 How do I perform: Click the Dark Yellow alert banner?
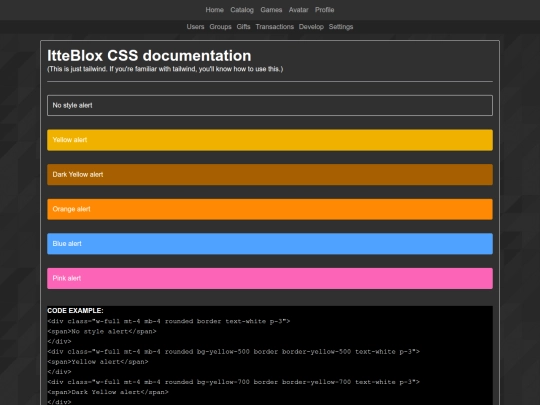pos(270,175)
